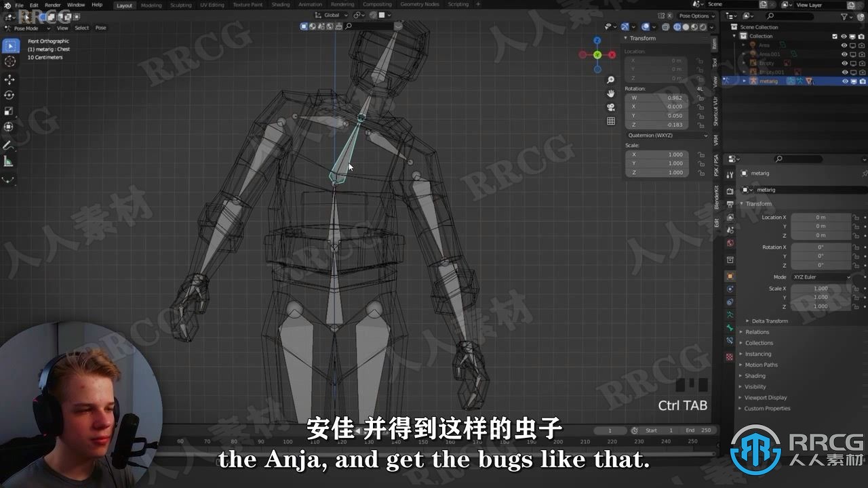Open the Item tab in sidebar
Image resolution: width=868 pixels, height=488 pixels.
(x=714, y=44)
